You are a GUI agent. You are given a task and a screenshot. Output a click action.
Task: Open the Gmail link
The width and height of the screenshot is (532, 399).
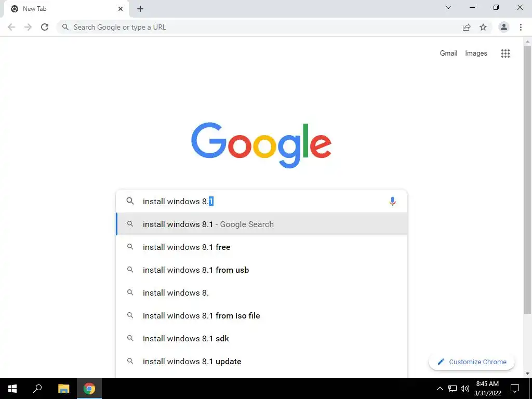pos(448,54)
